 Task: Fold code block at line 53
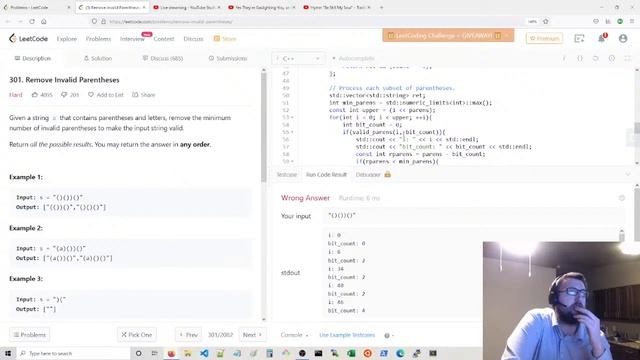click(292, 118)
